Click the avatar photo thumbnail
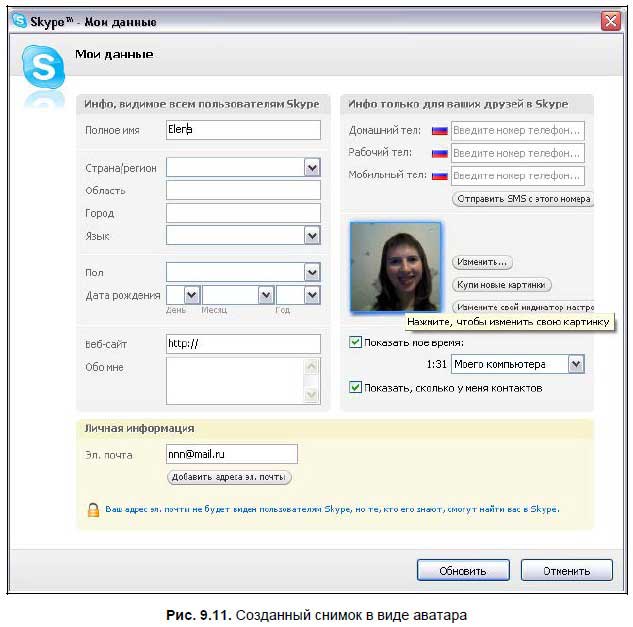Image resolution: width=633 pixels, height=627 pixels. click(395, 266)
